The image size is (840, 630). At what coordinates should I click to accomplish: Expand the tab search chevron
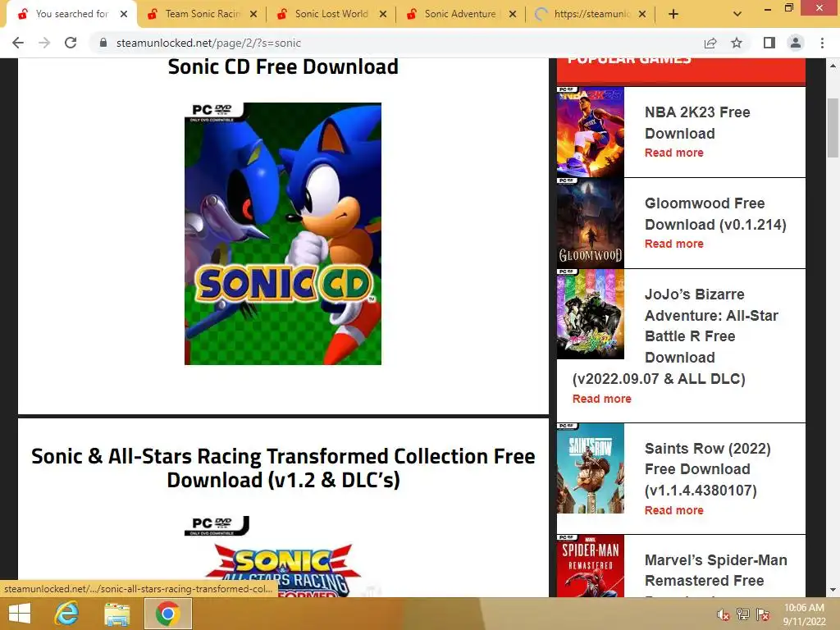pos(737,14)
